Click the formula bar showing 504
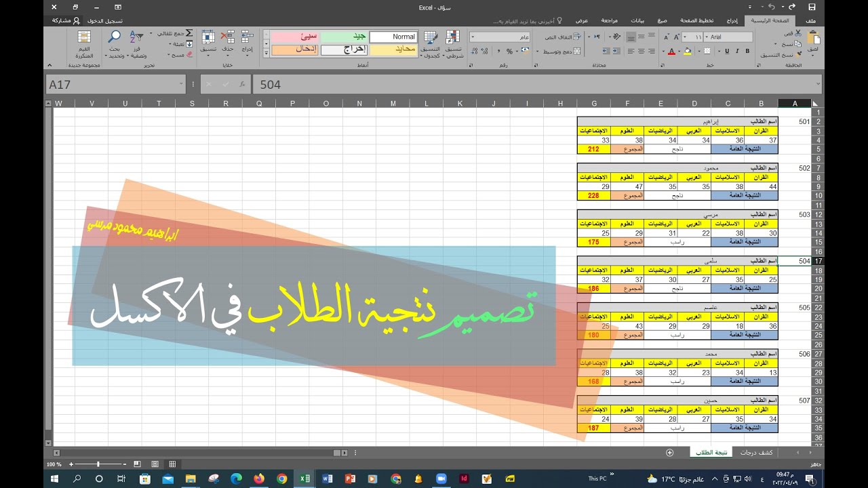 536,84
